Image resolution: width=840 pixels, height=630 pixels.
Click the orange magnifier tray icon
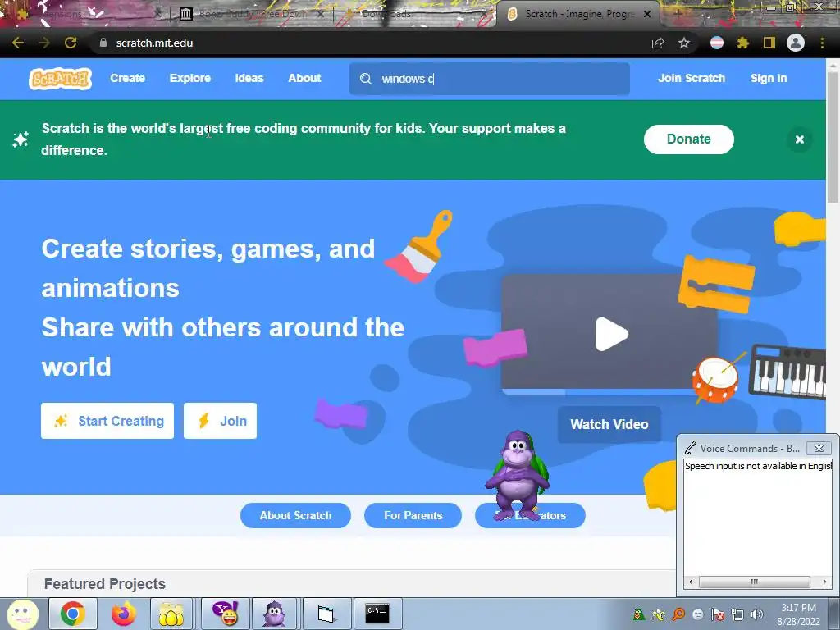coord(678,614)
